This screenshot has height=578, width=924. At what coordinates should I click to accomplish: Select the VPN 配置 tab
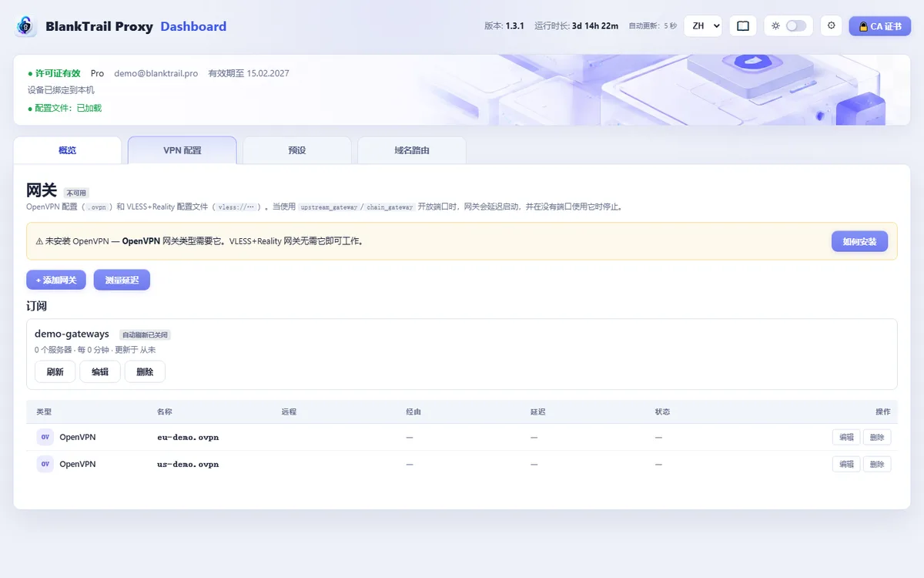(182, 150)
